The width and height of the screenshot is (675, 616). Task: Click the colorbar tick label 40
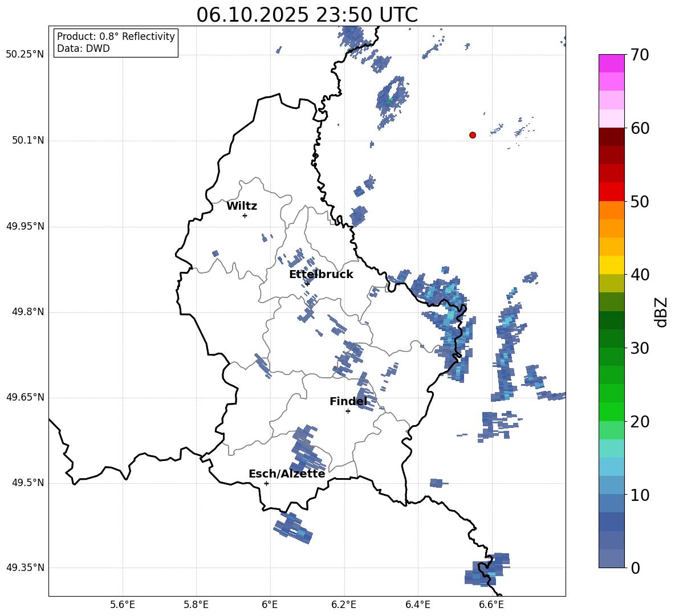point(640,275)
